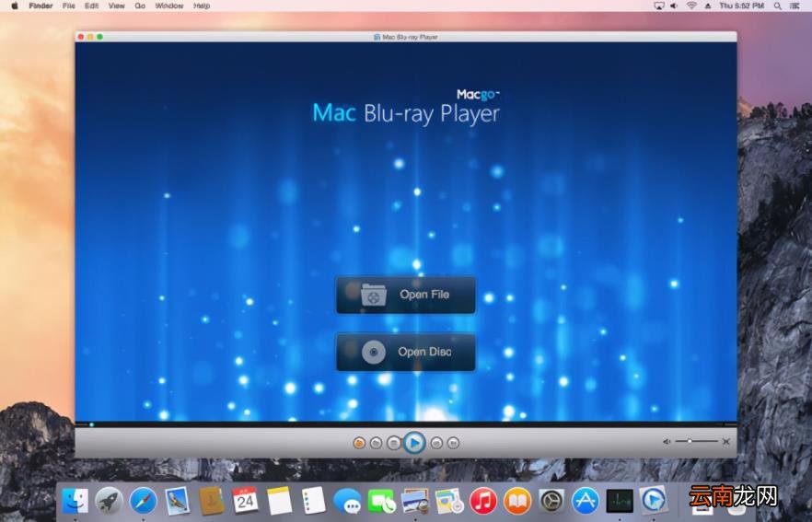The height and width of the screenshot is (522, 812).
Task: Click the icon right of the volume slider
Action: 726,442
